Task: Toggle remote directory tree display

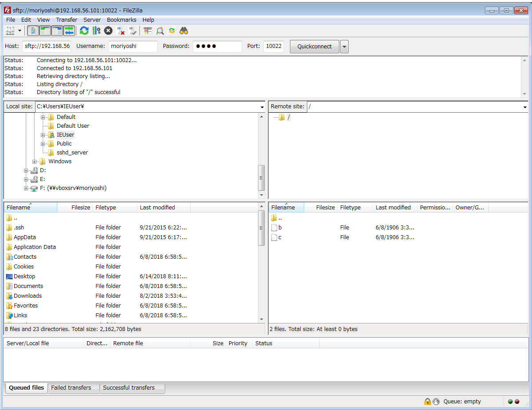Action: point(57,31)
